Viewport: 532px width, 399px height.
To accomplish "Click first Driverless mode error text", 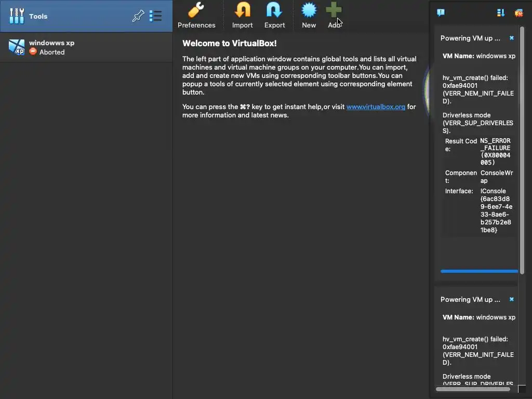I will (x=478, y=123).
